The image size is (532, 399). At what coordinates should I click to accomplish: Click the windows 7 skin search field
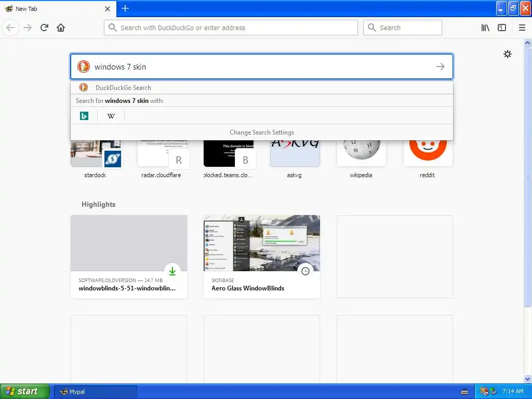pos(263,66)
